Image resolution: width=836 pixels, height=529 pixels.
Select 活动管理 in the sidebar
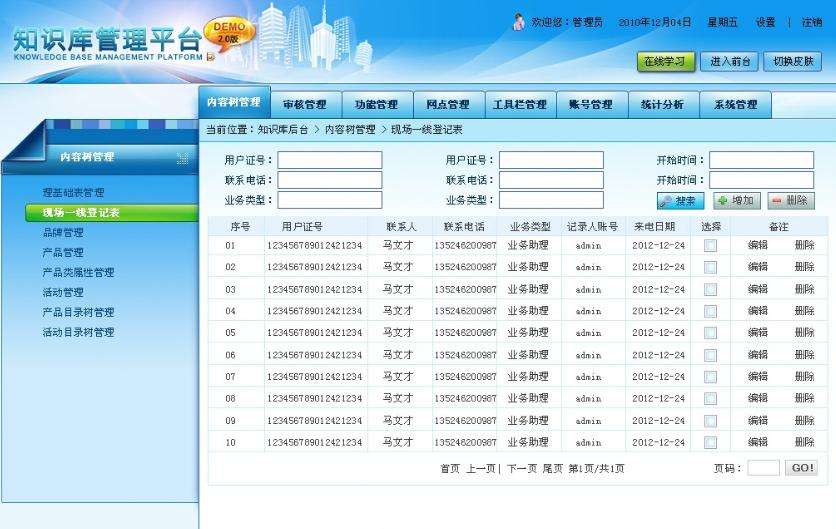[x=63, y=292]
